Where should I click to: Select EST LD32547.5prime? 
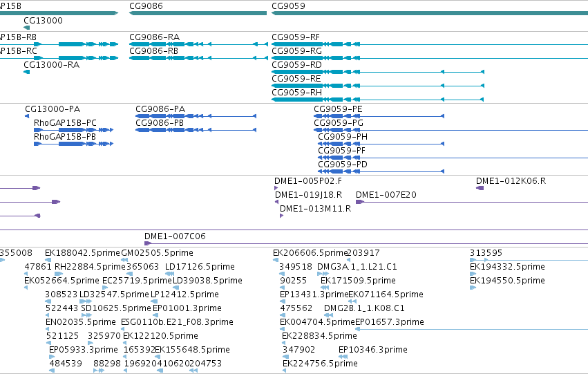pyautogui.click(x=115, y=294)
